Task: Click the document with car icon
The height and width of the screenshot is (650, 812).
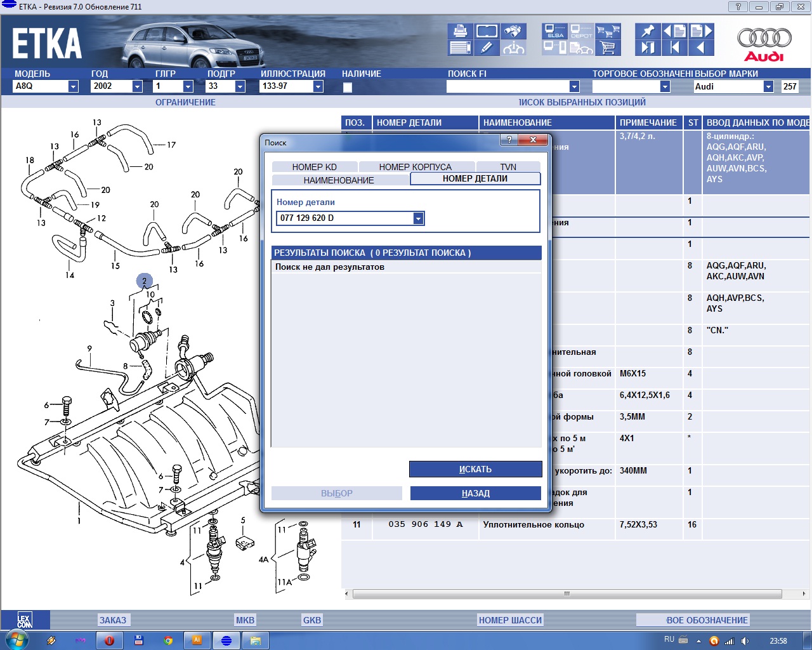Action: point(581,48)
